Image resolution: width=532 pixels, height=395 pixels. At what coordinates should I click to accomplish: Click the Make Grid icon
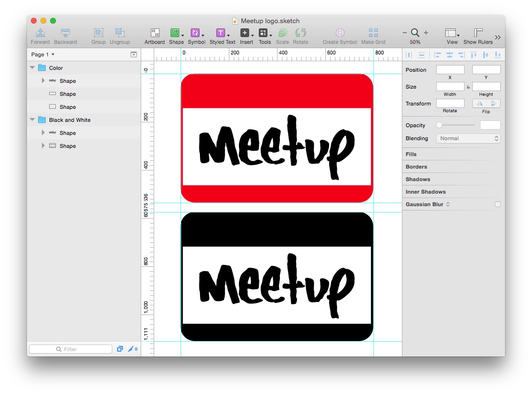373,33
